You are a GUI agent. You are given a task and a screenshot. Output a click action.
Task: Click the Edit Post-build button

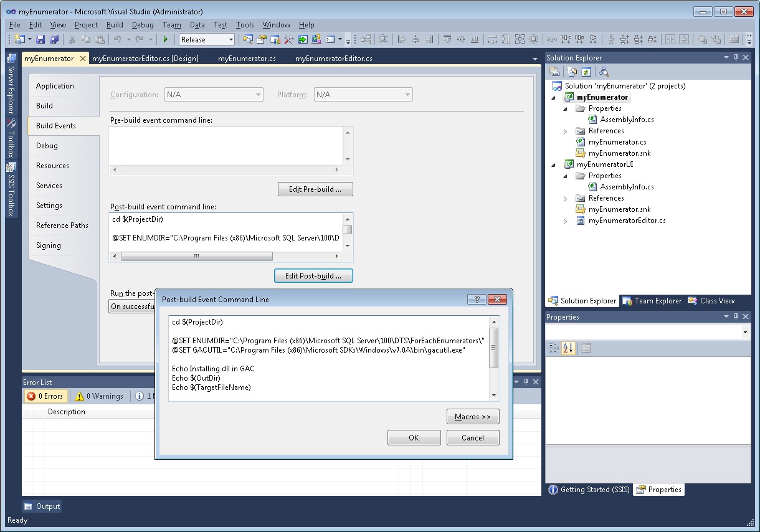coord(313,275)
